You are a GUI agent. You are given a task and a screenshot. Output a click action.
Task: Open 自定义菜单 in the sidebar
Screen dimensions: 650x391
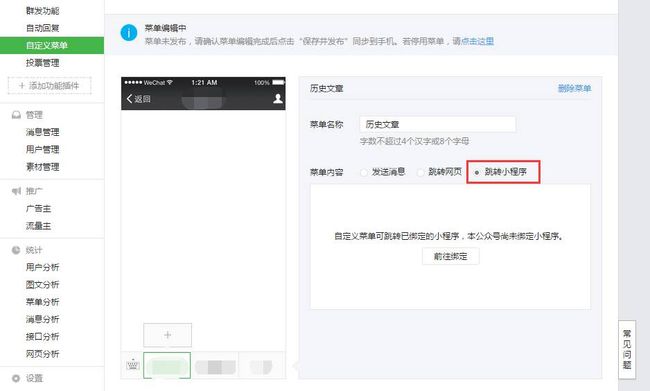52,45
